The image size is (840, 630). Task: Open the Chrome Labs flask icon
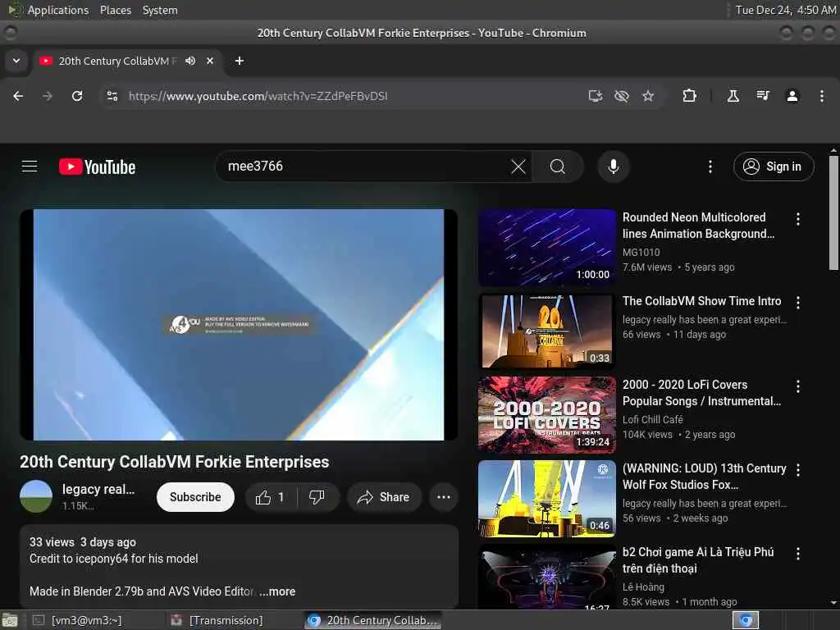733,96
